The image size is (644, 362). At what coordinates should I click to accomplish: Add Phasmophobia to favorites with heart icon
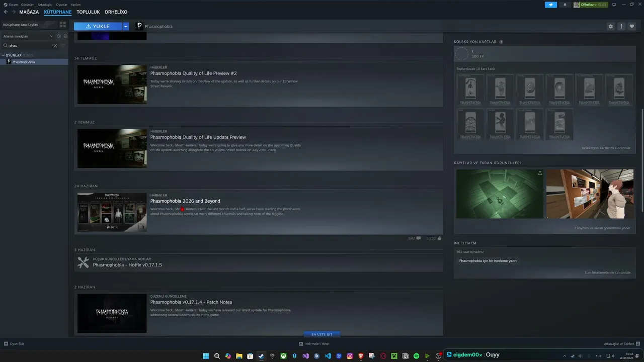click(632, 26)
